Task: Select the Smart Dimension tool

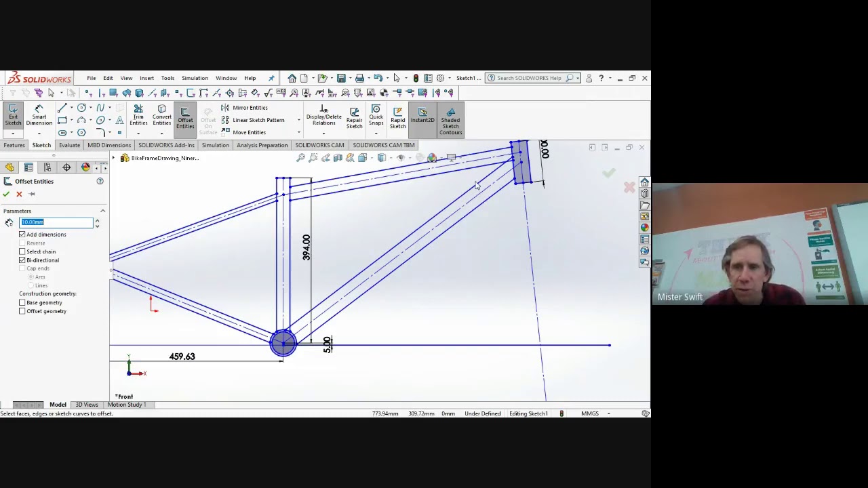Action: 39,115
